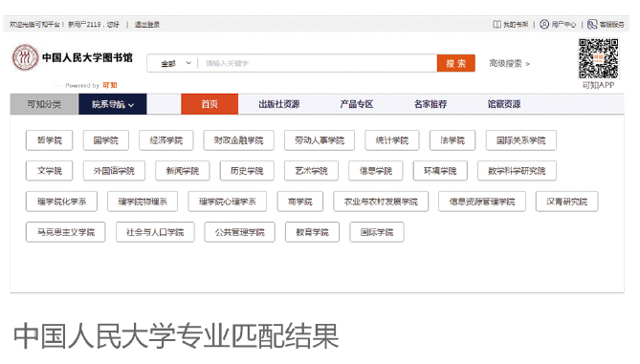Open 汉青研究院 department

pos(567,202)
